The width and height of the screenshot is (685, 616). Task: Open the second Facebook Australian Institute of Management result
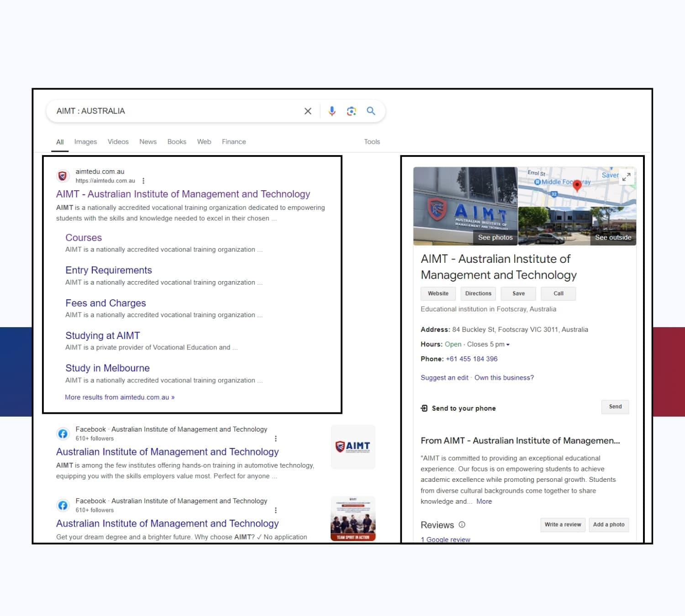(x=167, y=523)
